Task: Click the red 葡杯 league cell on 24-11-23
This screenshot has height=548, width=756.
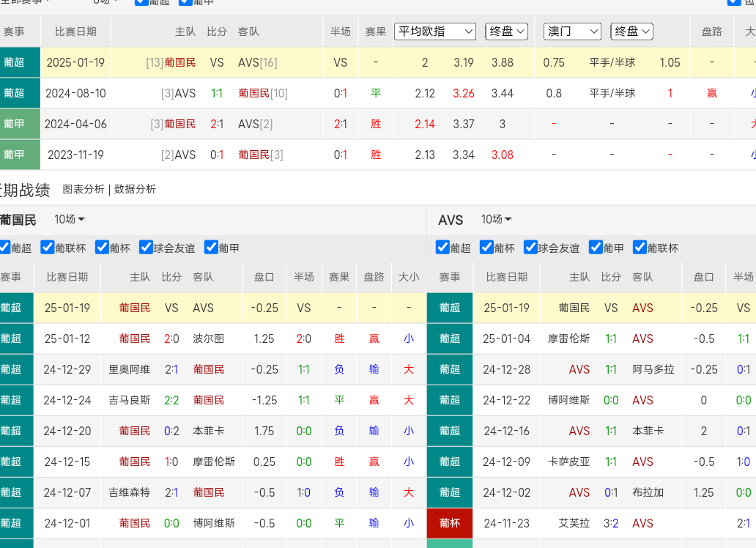Action: tap(449, 523)
